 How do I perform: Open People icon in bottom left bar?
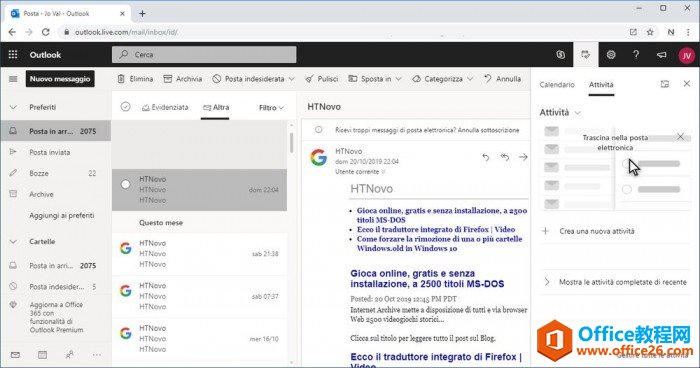pos(70,355)
